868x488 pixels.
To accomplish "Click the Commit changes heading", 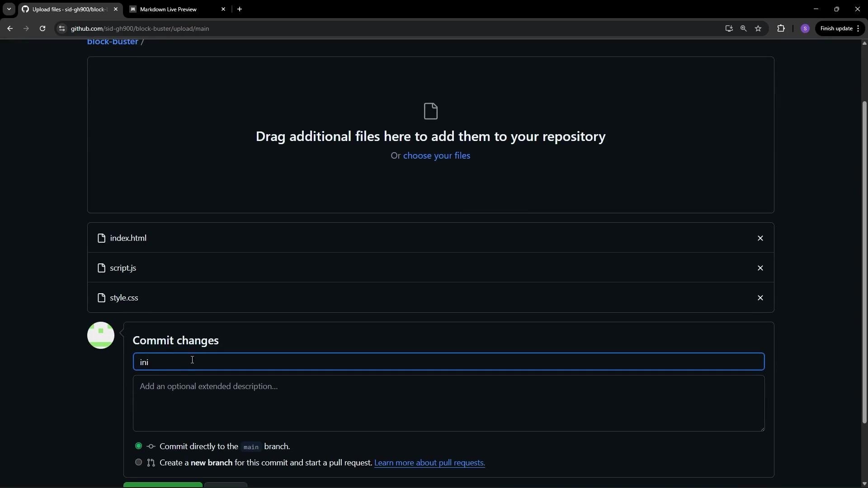I will click(x=175, y=340).
